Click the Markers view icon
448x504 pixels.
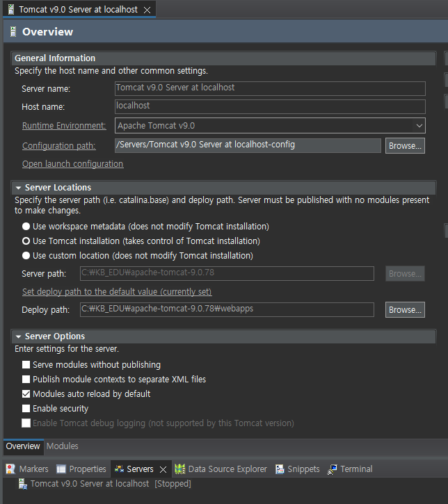10,469
